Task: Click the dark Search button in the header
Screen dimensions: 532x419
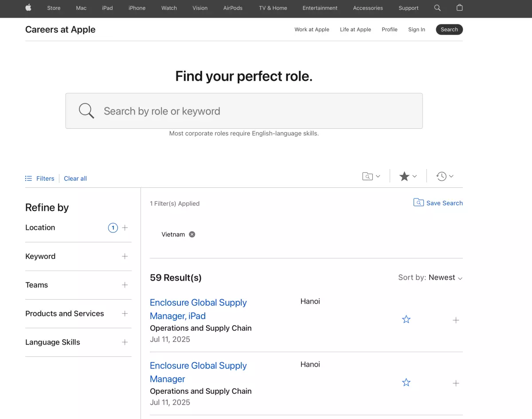Action: click(449, 29)
